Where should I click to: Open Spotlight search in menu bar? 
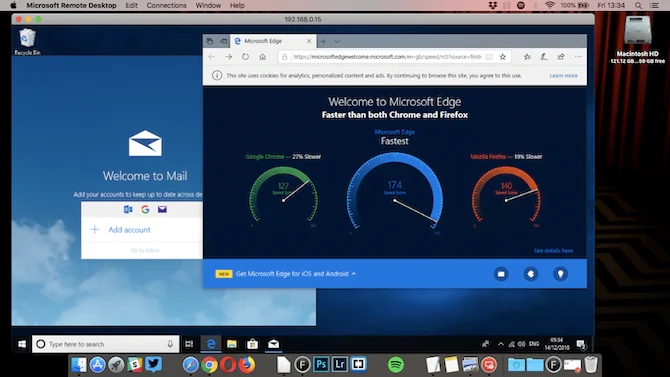[x=638, y=6]
